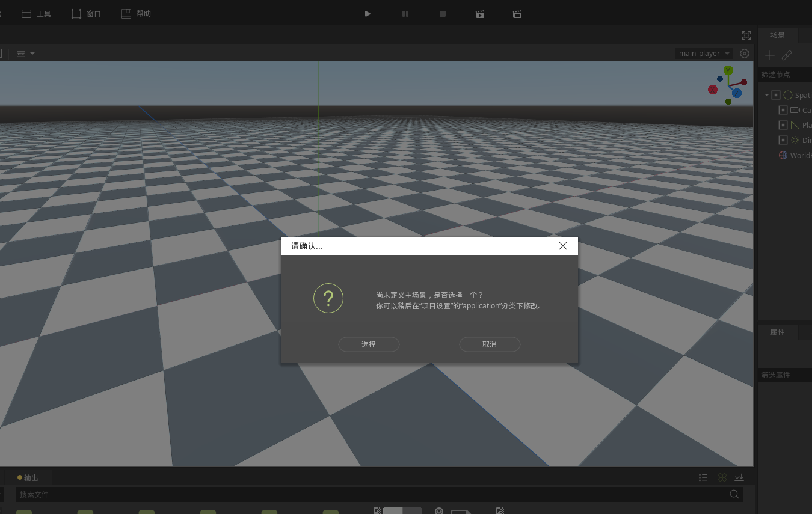Click the add node plus icon
Viewport: 812px width, 514px height.
point(769,55)
